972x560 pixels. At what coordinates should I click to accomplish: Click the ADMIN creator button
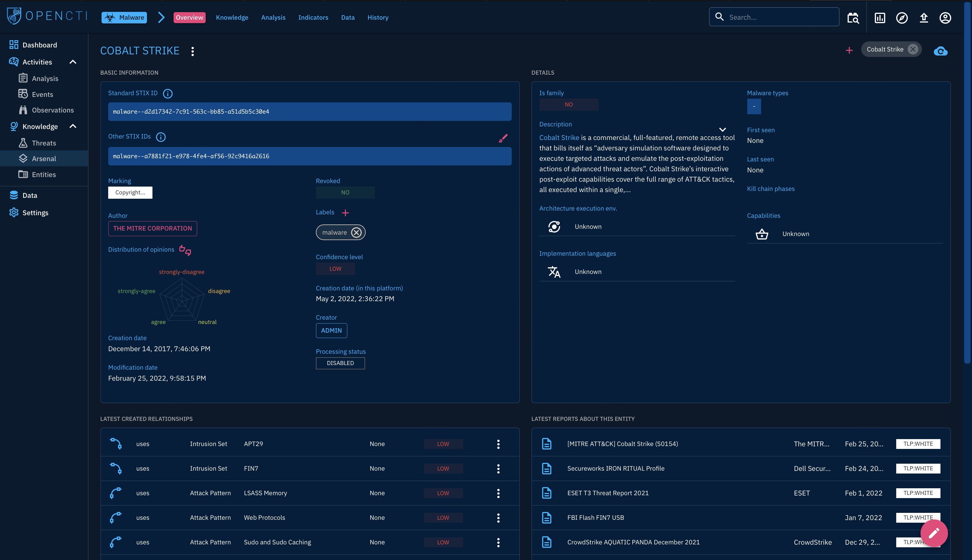click(331, 331)
